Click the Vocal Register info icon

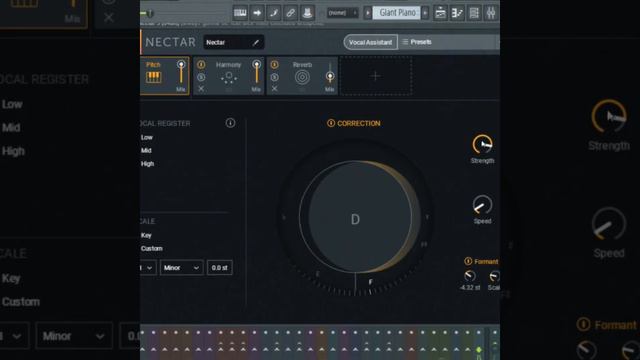[230, 123]
